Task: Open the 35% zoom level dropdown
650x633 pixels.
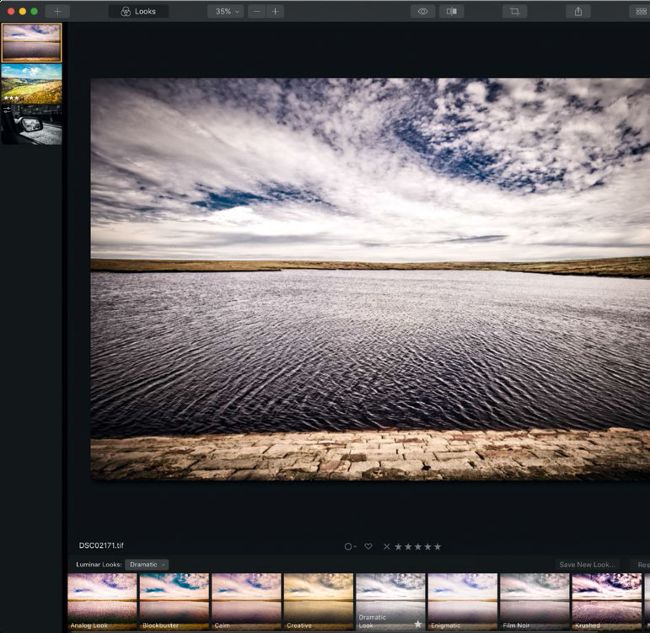Action: (x=224, y=11)
